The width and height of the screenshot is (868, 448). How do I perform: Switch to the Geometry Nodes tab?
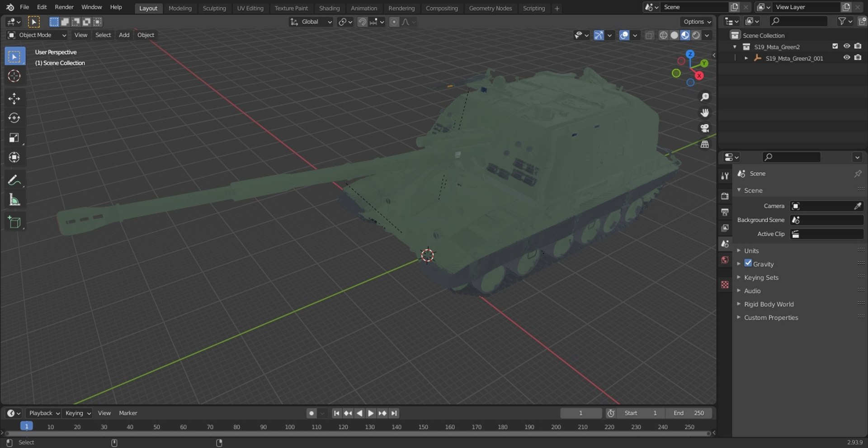point(490,8)
